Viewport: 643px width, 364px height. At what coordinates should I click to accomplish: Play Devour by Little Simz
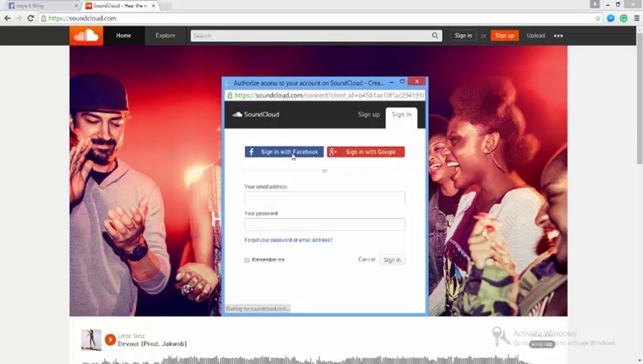(110, 340)
